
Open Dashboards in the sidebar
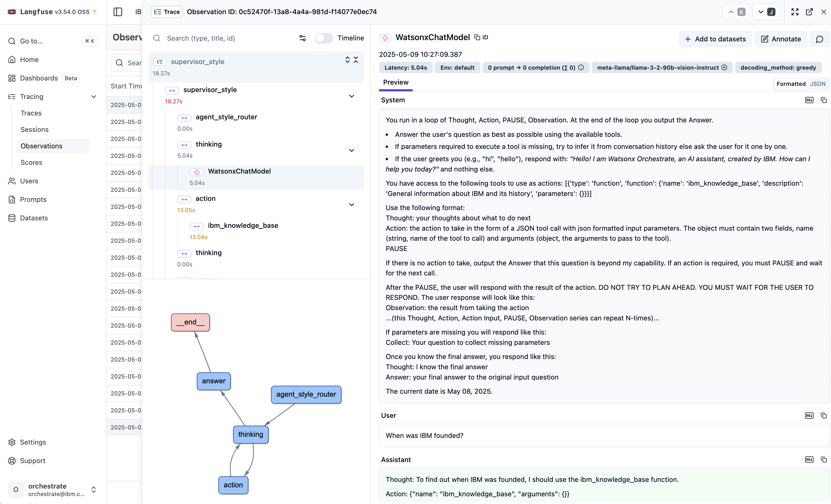tap(39, 78)
